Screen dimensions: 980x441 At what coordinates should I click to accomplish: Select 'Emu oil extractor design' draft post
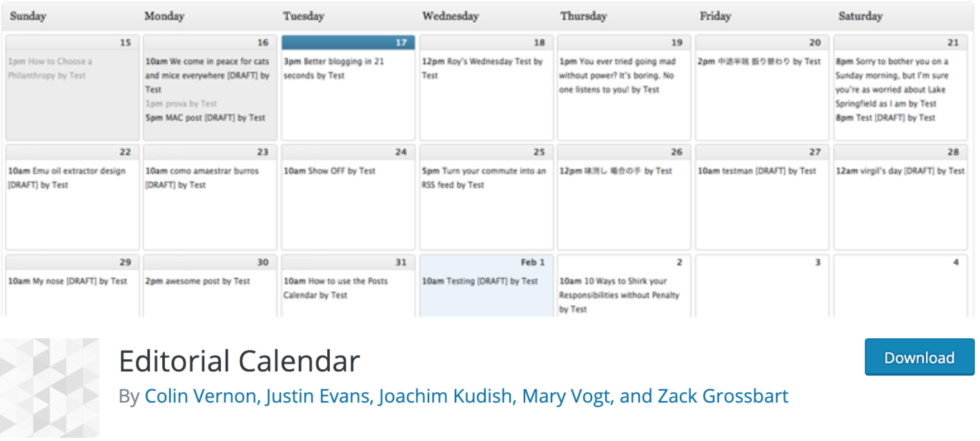tap(66, 178)
